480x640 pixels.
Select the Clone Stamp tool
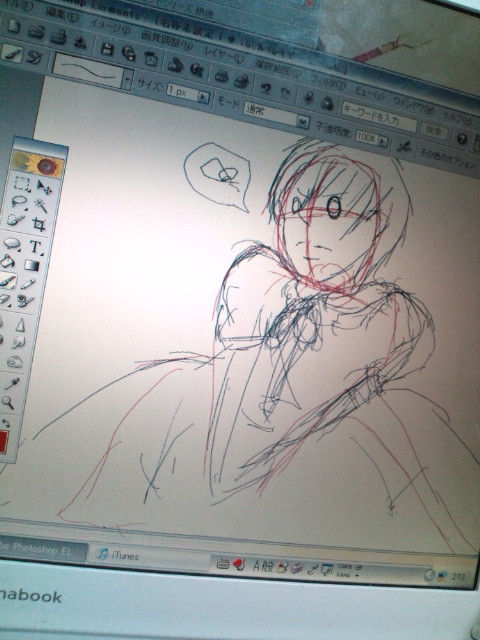coord(25,302)
